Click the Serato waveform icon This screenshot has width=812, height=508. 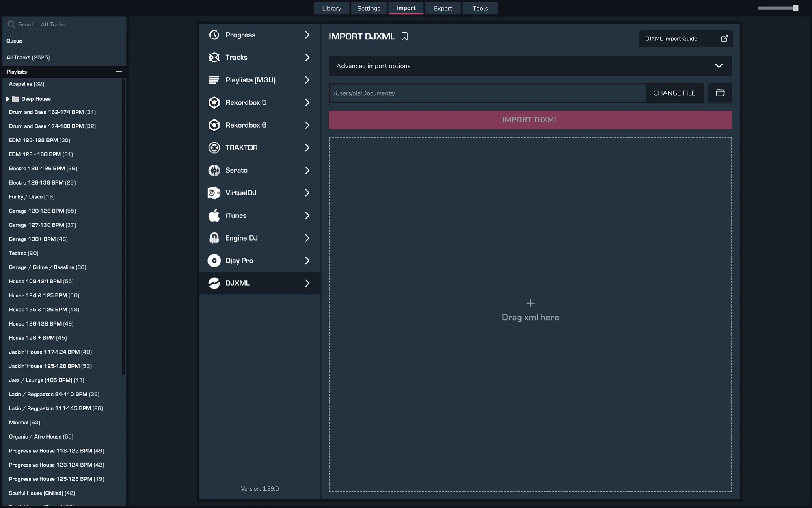coord(214,170)
